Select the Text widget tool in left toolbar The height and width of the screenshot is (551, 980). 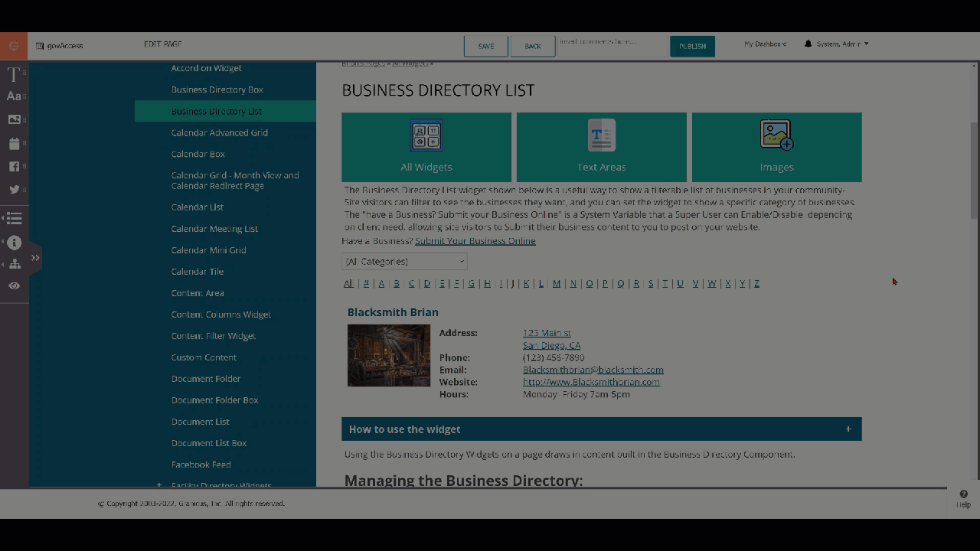click(13, 74)
